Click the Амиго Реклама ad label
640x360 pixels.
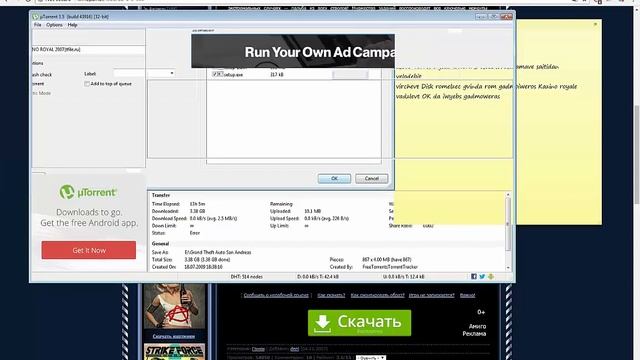point(474,330)
